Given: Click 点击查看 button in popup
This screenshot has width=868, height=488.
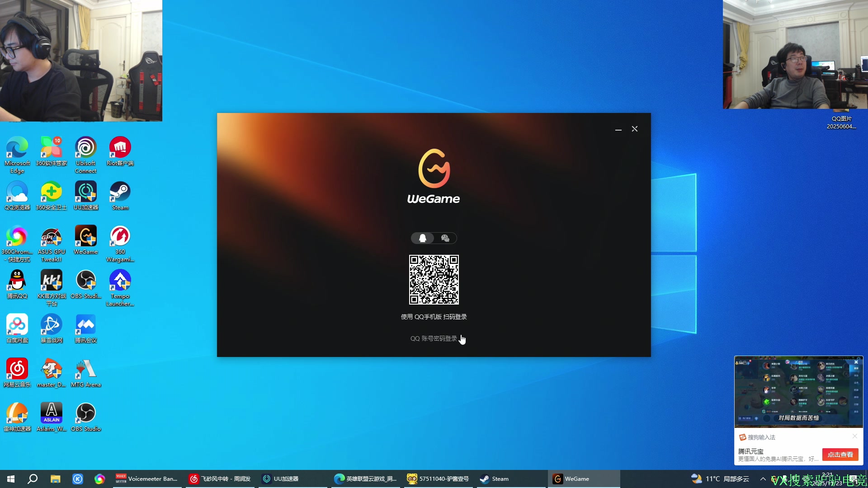Looking at the screenshot, I should point(840,455).
